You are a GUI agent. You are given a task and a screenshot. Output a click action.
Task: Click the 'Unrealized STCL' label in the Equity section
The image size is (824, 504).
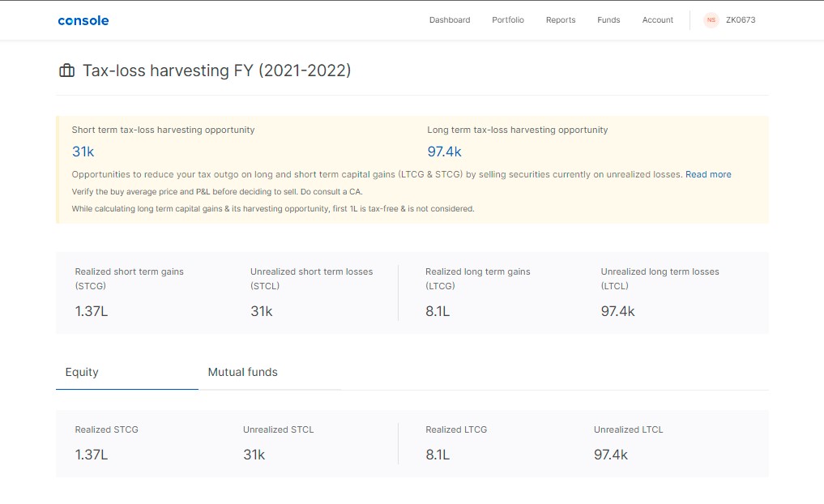coord(279,430)
